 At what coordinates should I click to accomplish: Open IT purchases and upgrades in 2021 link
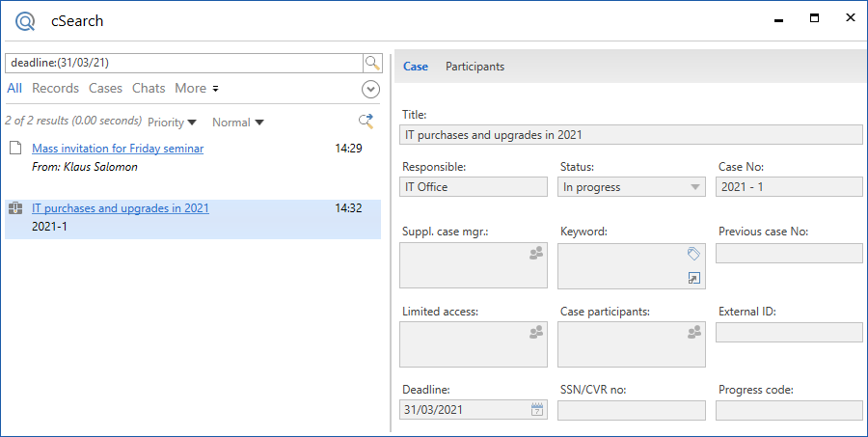coord(121,208)
